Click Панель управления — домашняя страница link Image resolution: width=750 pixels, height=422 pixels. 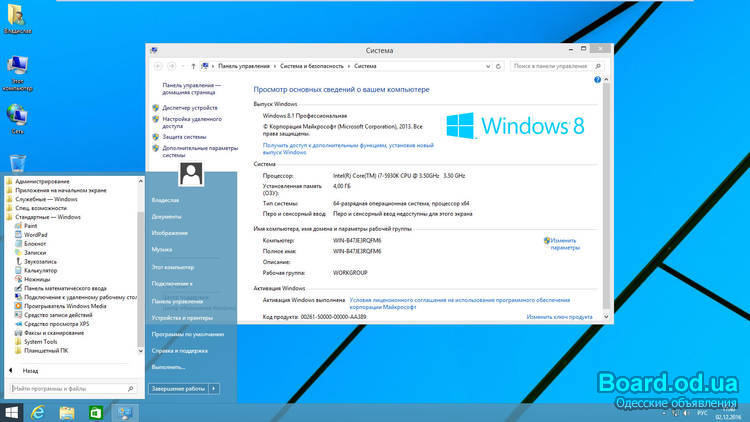coord(191,89)
